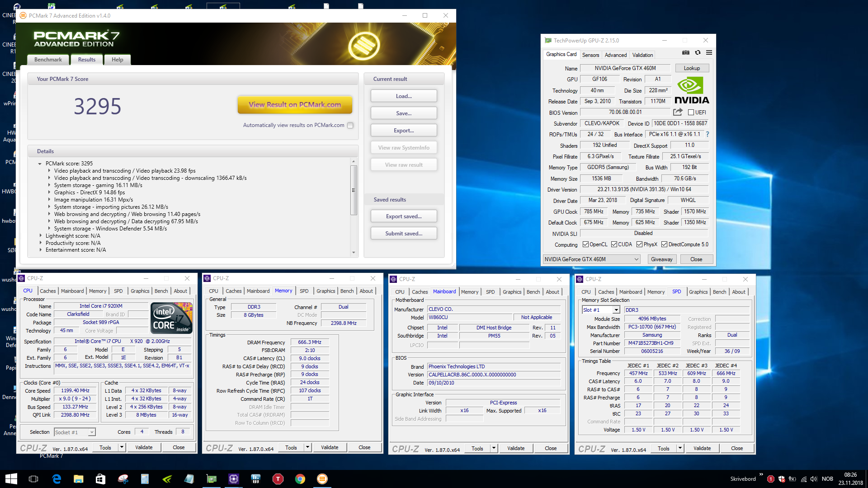
Task: Click the Lookup button in GPU-Z
Action: (692, 68)
